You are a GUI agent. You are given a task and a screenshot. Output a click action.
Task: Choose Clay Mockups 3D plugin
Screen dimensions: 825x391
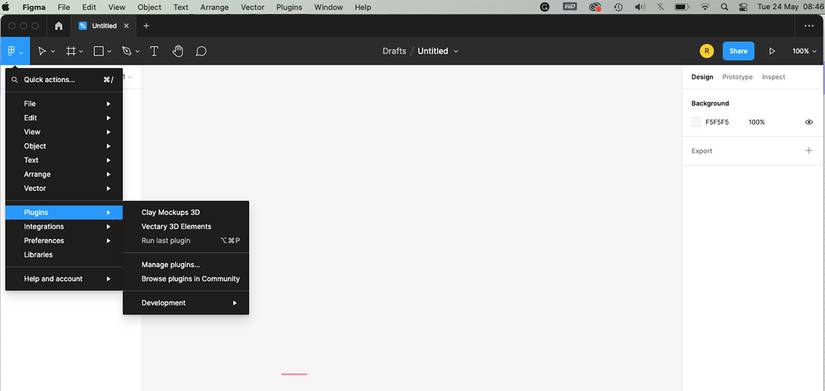pyautogui.click(x=186, y=212)
